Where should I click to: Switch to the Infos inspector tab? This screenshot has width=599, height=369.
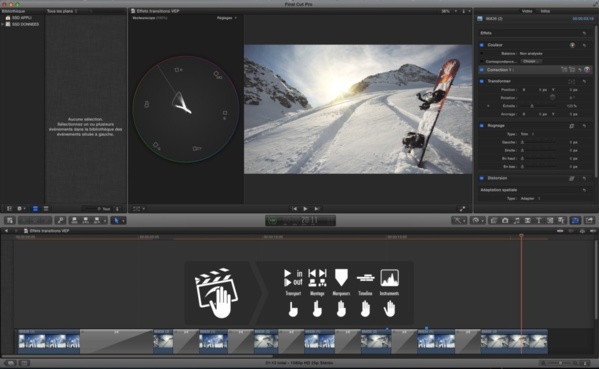pyautogui.click(x=545, y=11)
